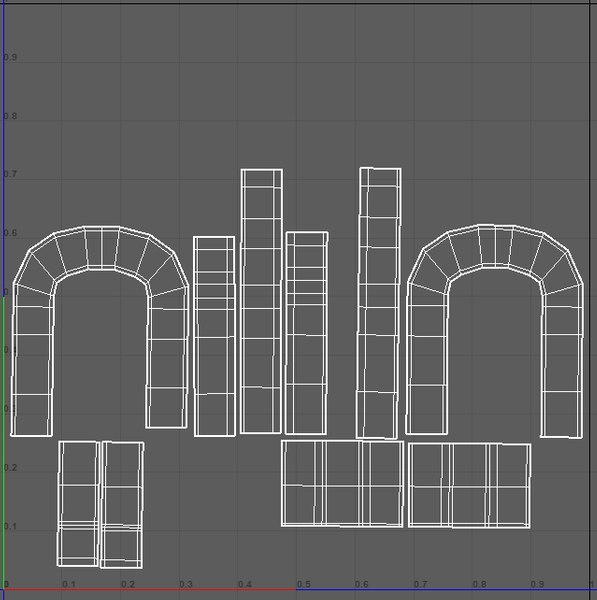This screenshot has height=600, width=597.
Task: Click the 0.8 label on the horizontal axis
Action: (x=479, y=584)
